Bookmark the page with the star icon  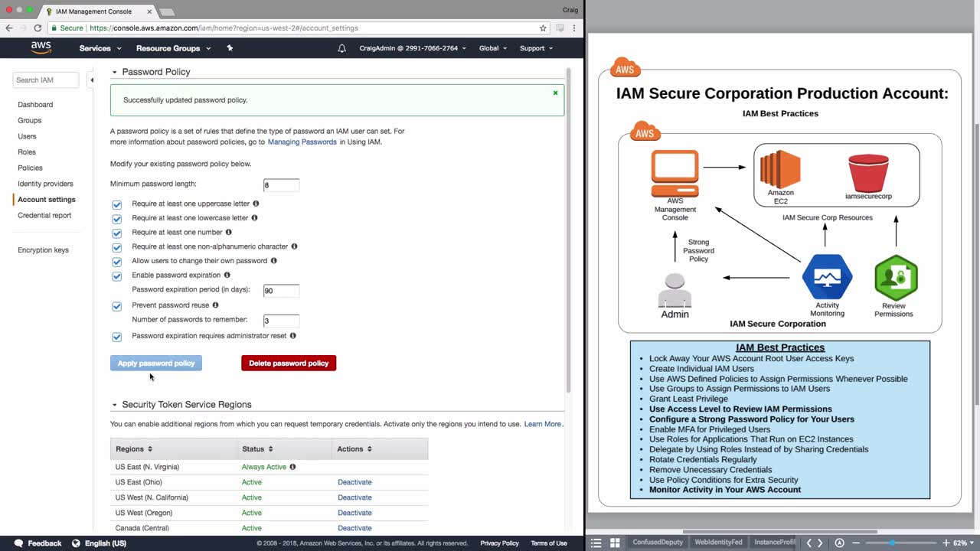click(543, 28)
